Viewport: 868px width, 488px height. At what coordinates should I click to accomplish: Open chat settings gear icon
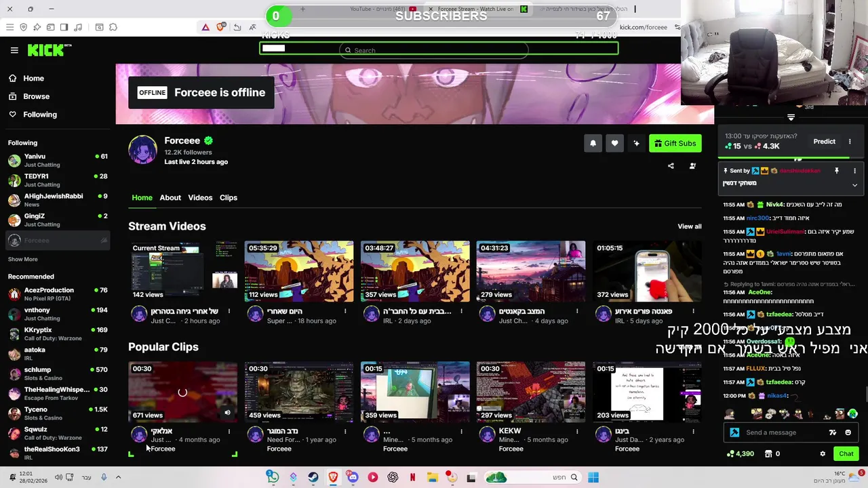coord(823,454)
